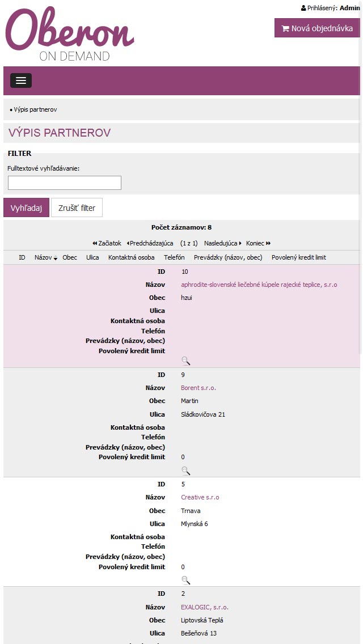Open detail magnifier for partner ID 10
Screen dimensions: 363x644
coord(186,361)
